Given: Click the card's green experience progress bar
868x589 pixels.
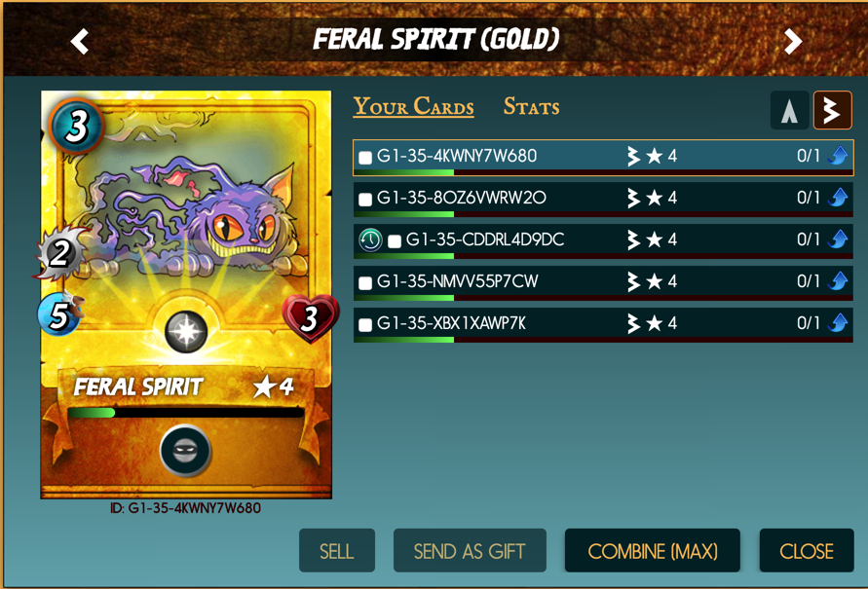Looking at the screenshot, I should (186, 413).
